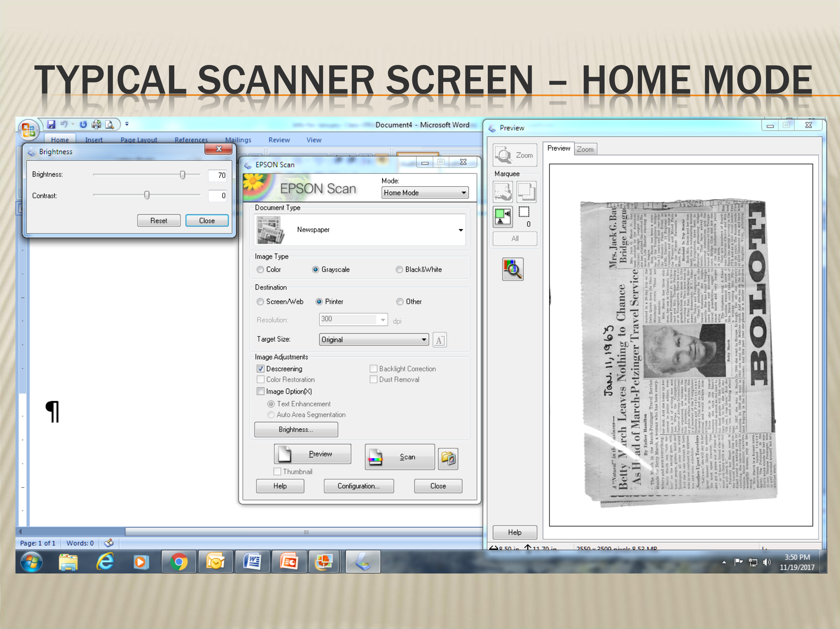Toggle the Descreening checkbox
840x629 pixels.
point(260,369)
